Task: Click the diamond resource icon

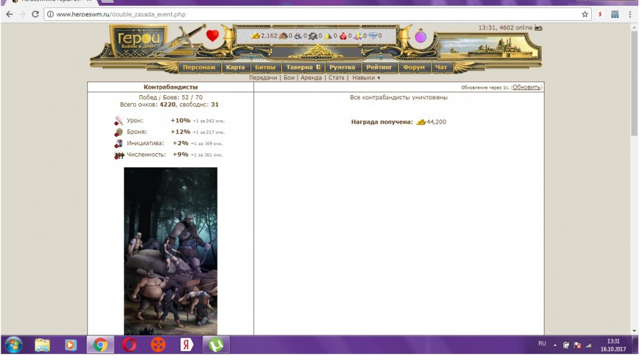Action: (373, 36)
